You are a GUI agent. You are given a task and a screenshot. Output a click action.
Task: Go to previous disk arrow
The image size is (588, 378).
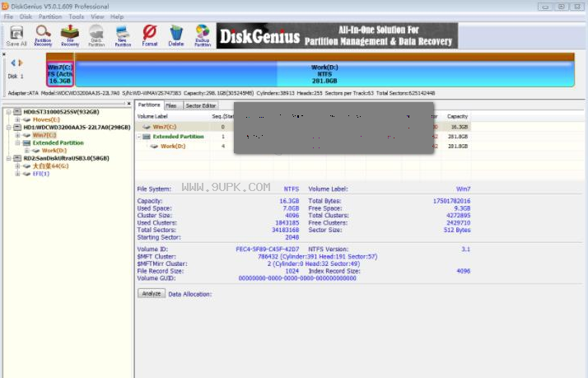[13, 63]
